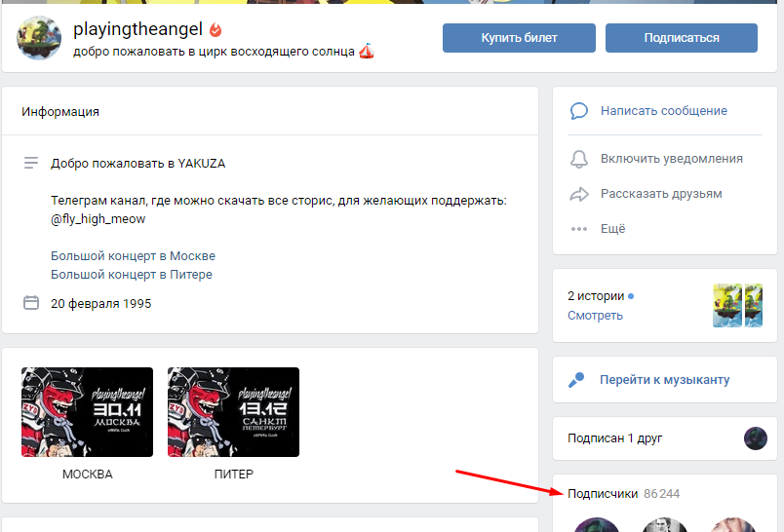Click the bell notifications icon
This screenshot has width=784, height=532.
click(x=579, y=159)
